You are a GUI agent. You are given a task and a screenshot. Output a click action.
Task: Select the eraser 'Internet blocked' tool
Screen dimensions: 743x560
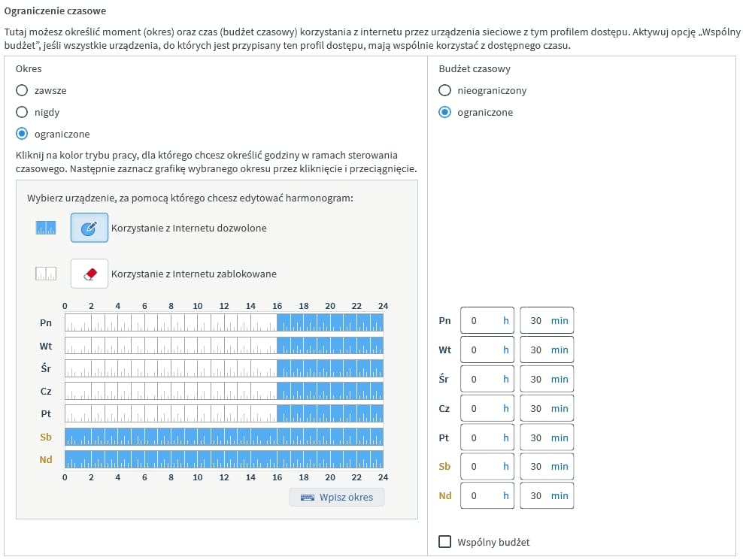tap(89, 274)
